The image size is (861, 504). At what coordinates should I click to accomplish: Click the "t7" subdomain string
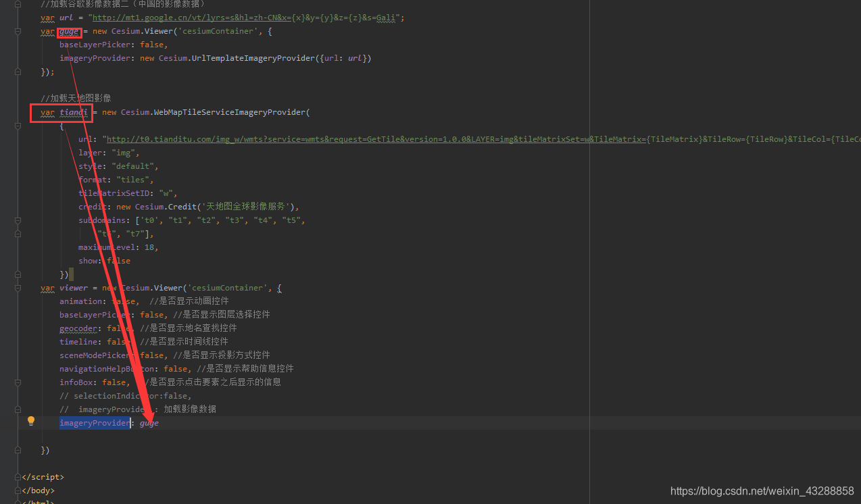click(x=135, y=234)
